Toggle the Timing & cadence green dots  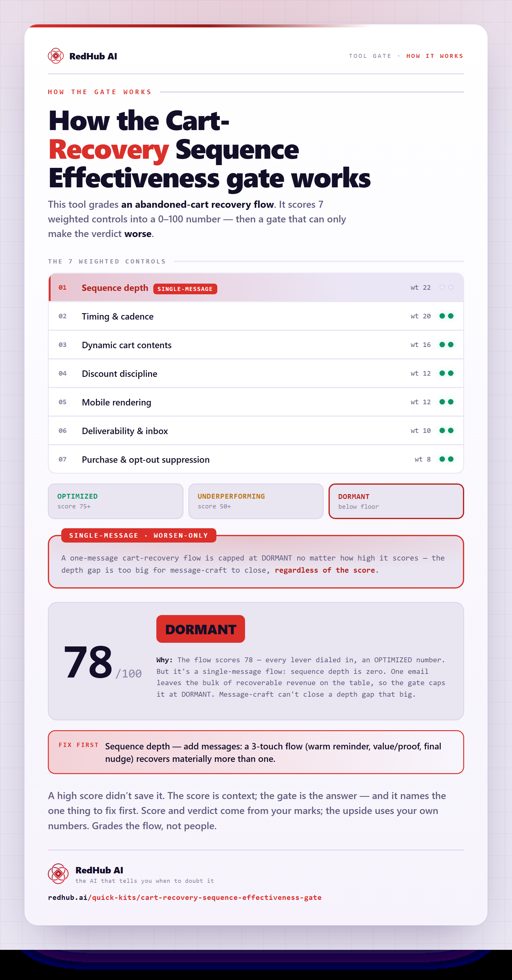pyautogui.click(x=446, y=316)
